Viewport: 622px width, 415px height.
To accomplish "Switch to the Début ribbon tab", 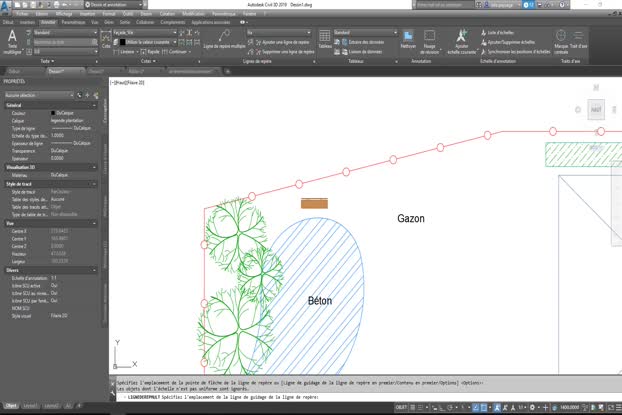I will click(8, 23).
